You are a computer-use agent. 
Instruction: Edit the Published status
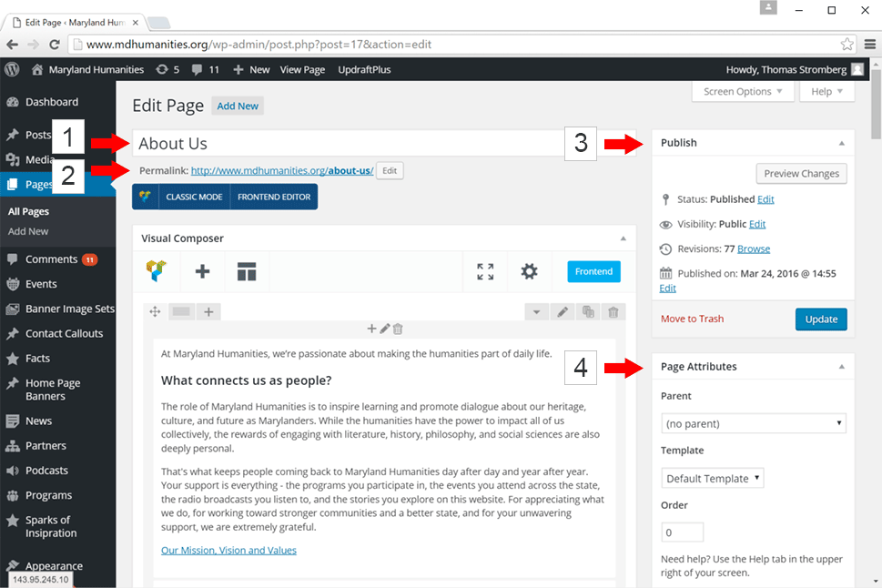(x=765, y=199)
